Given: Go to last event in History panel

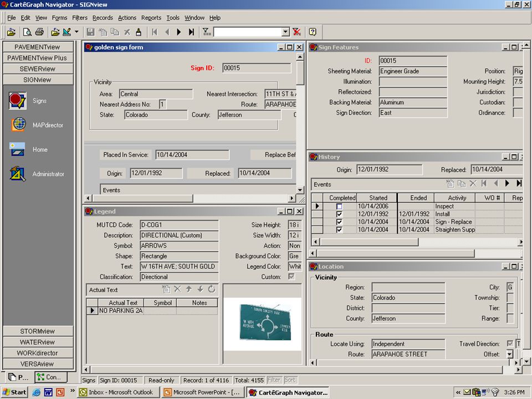Looking at the screenshot, I should click(519, 183).
